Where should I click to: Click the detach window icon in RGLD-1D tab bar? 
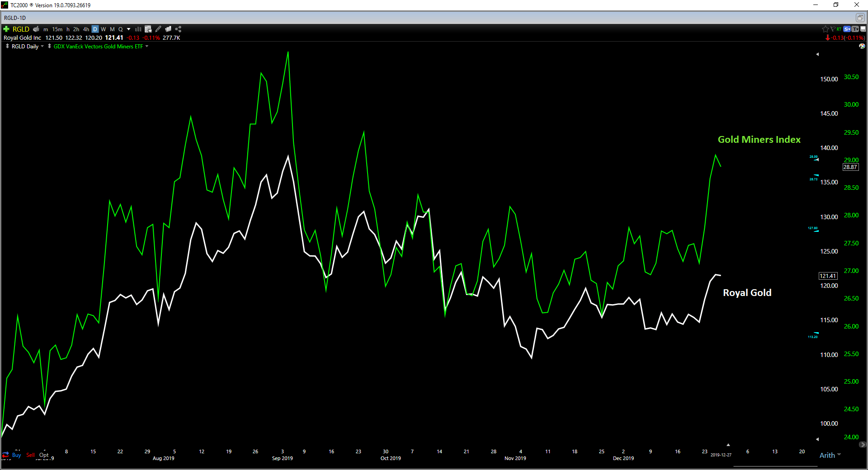click(x=860, y=18)
